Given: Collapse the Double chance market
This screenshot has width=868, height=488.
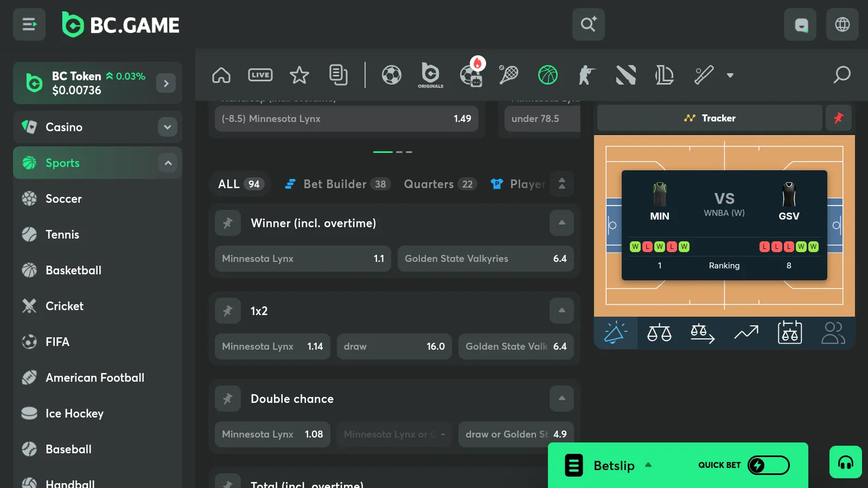Looking at the screenshot, I should 561,399.
